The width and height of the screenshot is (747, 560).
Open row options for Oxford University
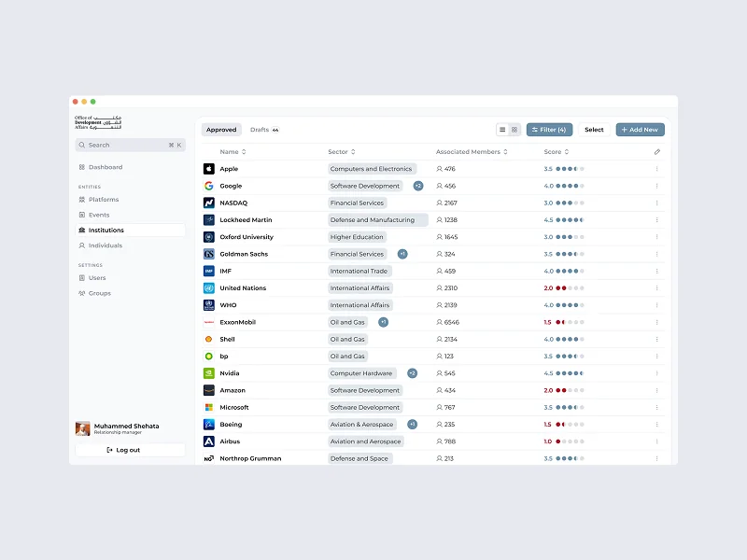pos(657,237)
